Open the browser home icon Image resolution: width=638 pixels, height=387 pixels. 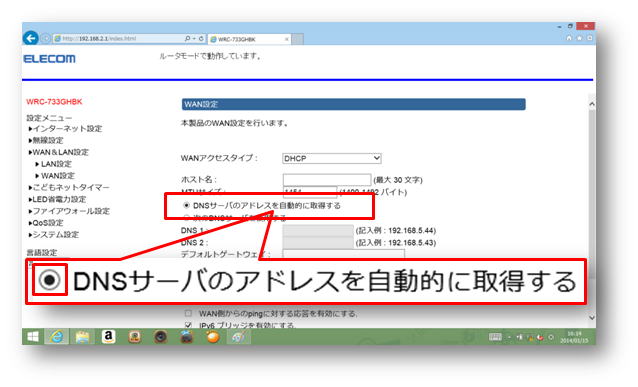click(x=569, y=38)
